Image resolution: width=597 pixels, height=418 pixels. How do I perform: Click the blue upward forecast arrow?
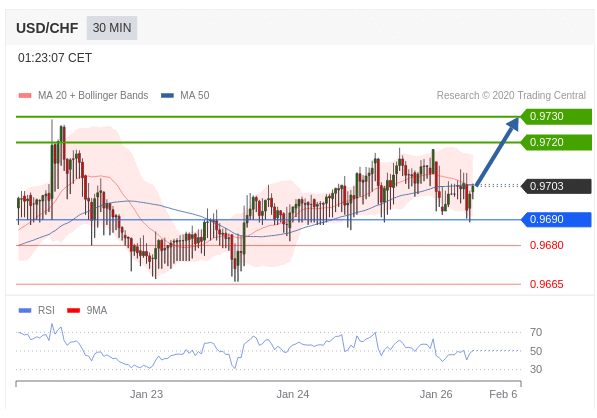(497, 152)
